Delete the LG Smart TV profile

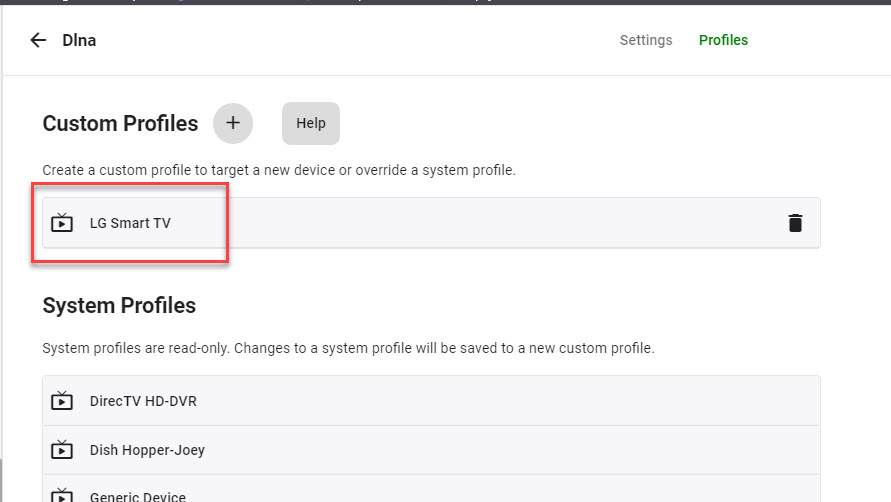coord(795,223)
